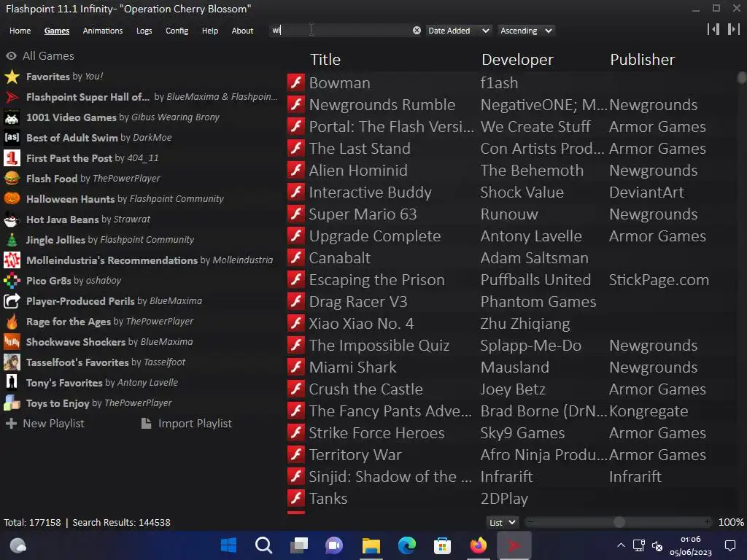The width and height of the screenshot is (747, 560).
Task: Select the Flash Food burger icon
Action: (x=12, y=179)
